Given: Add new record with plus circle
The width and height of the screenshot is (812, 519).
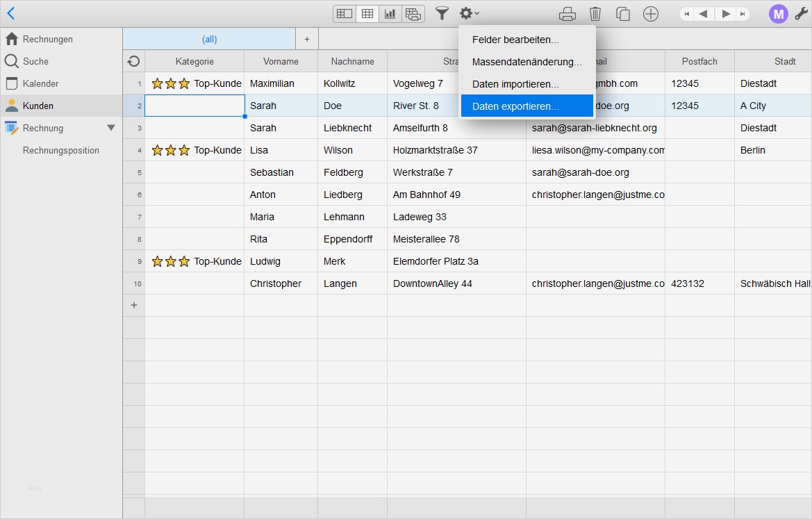Looking at the screenshot, I should tap(651, 14).
